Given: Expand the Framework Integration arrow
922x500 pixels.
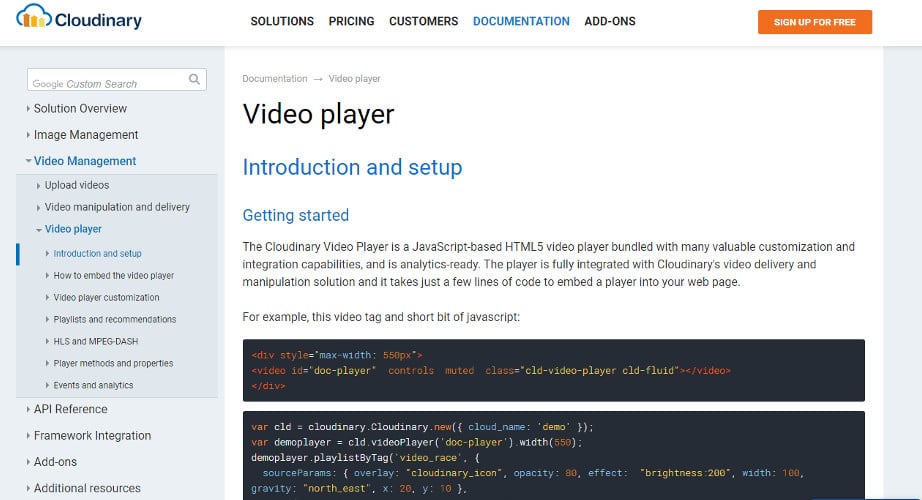Looking at the screenshot, I should pyautogui.click(x=28, y=435).
